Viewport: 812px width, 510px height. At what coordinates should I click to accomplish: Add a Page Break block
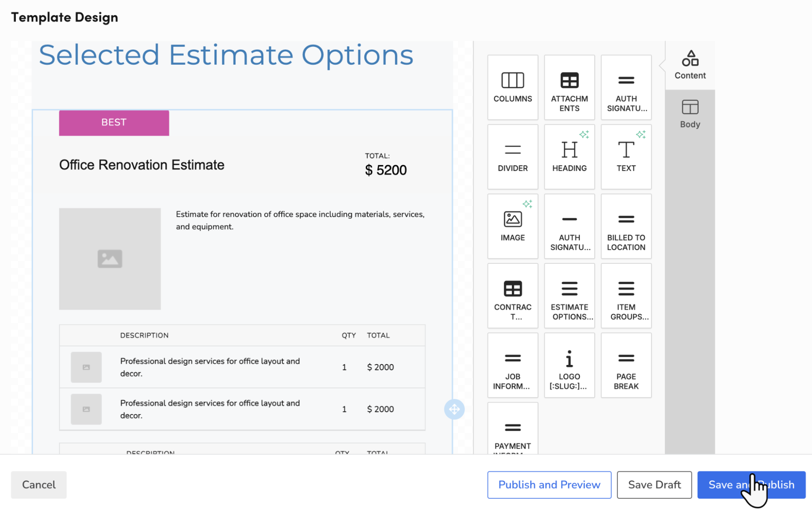(626, 365)
